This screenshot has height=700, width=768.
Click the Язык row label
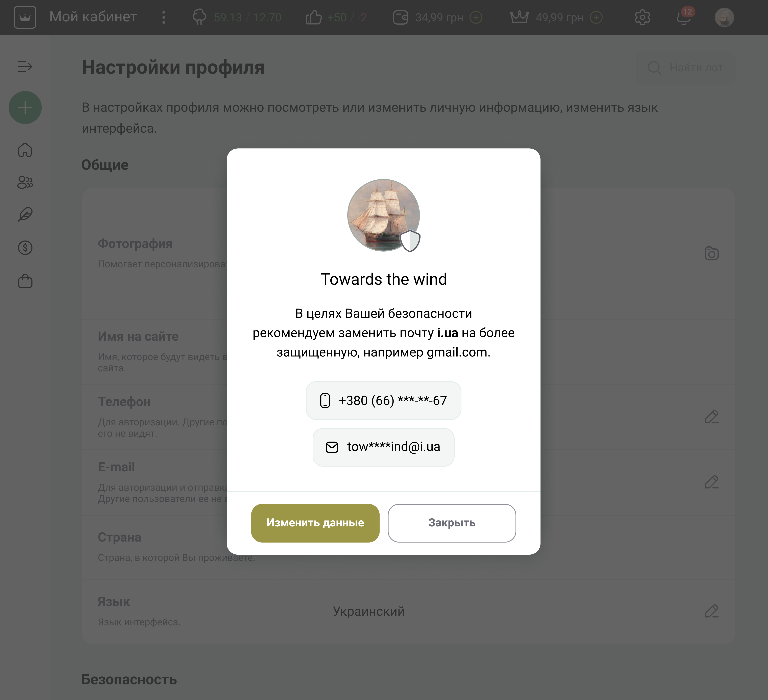(x=114, y=602)
